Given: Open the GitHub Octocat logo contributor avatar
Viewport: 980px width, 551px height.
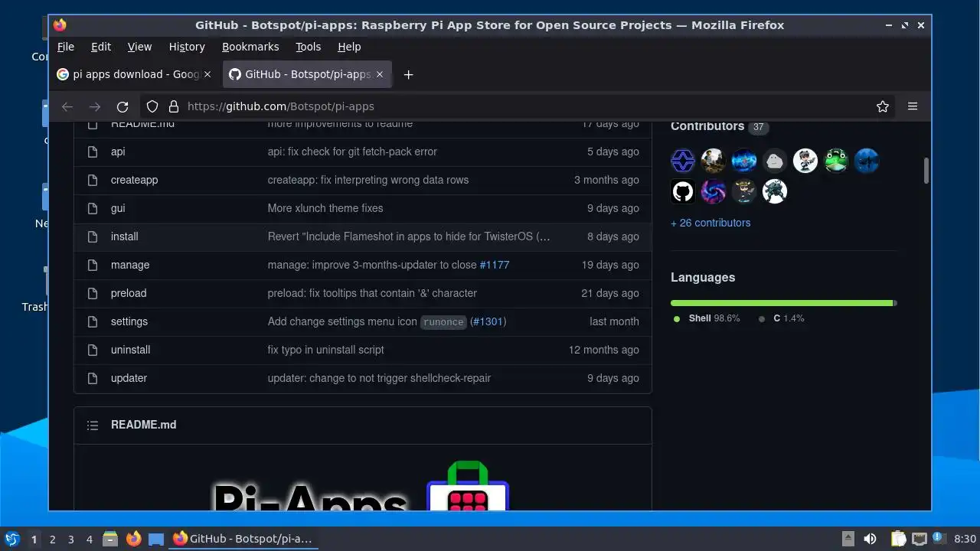Looking at the screenshot, I should (683, 191).
